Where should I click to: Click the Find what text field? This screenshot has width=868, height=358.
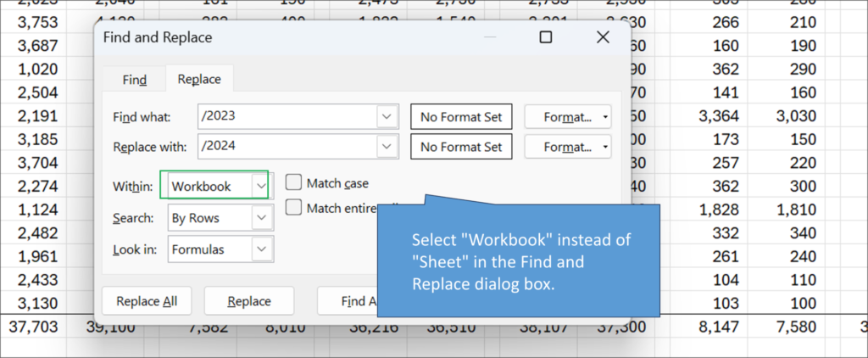coord(285,117)
